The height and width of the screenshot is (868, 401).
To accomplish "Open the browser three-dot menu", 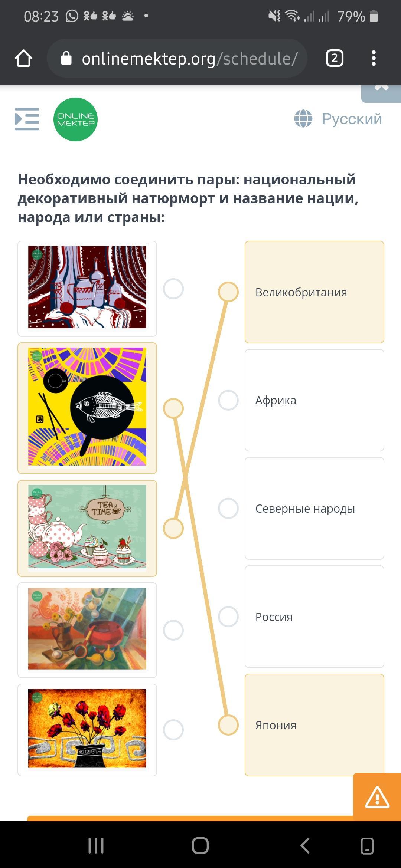I will pyautogui.click(x=374, y=59).
